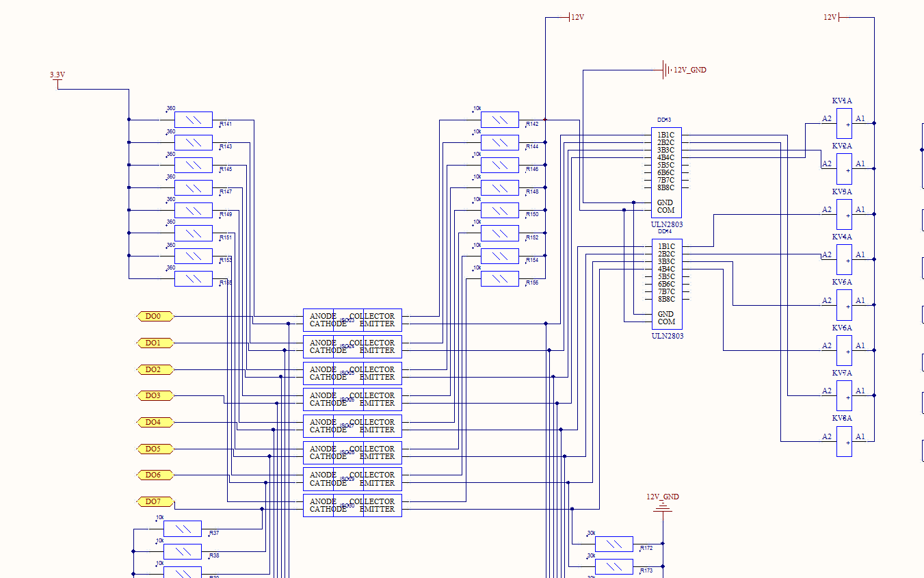Click the resistor body of R154
Image resolution: width=924 pixels, height=578 pixels.
(x=500, y=256)
